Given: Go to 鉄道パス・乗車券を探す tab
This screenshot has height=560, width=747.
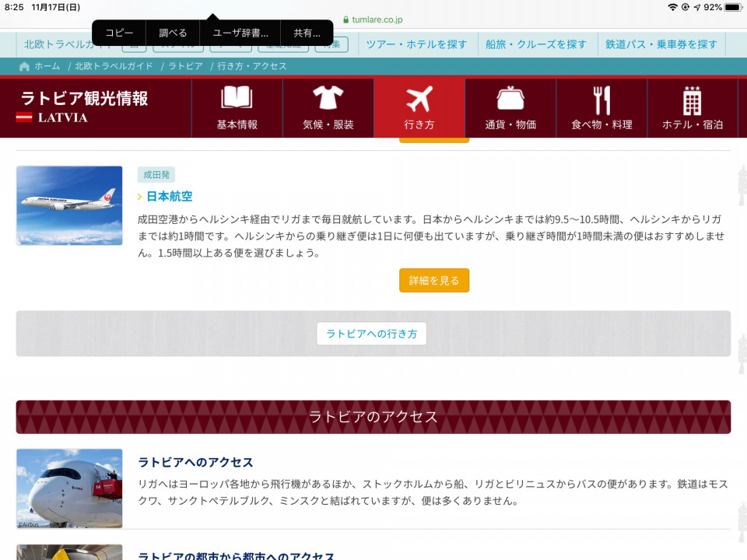Looking at the screenshot, I should coord(661,44).
